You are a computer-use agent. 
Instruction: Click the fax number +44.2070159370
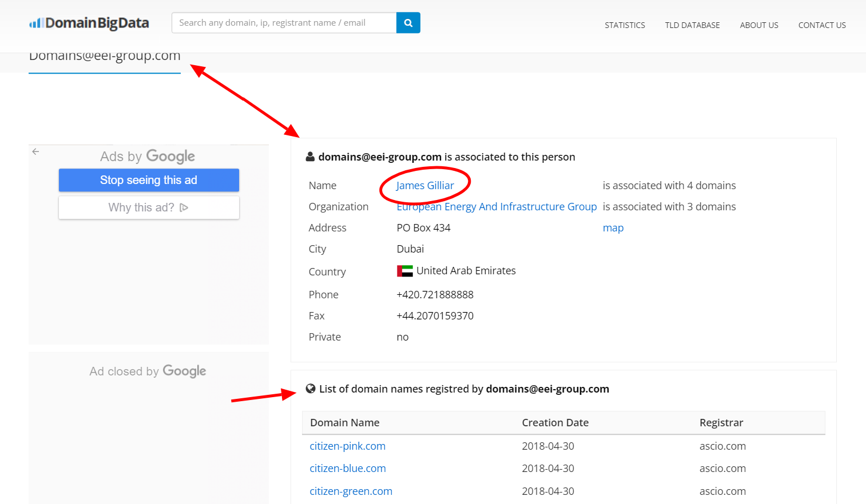435,315
